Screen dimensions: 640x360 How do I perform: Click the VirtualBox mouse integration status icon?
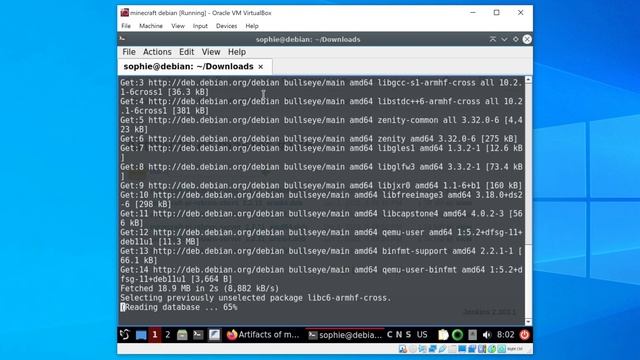point(491,349)
